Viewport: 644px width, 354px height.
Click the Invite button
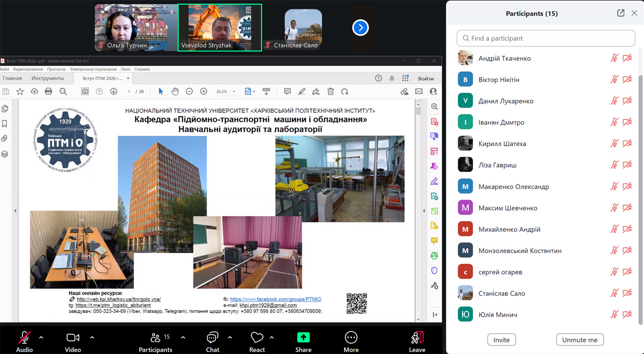click(x=501, y=340)
